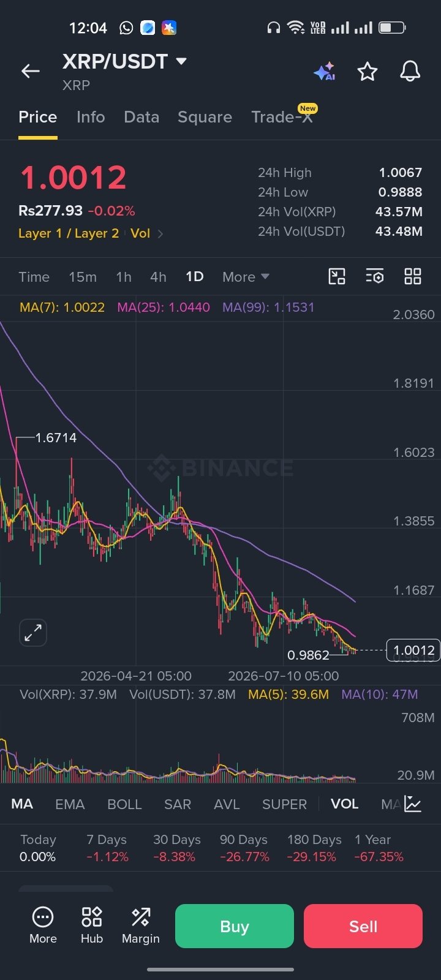Image resolution: width=441 pixels, height=980 pixels.
Task: Tap the 24h High value 1.0067
Action: pos(401,173)
